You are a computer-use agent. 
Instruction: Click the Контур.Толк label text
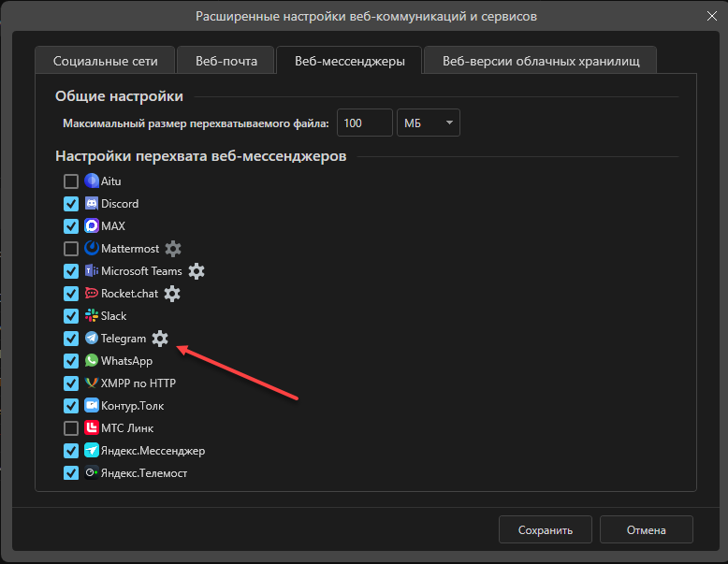(132, 406)
